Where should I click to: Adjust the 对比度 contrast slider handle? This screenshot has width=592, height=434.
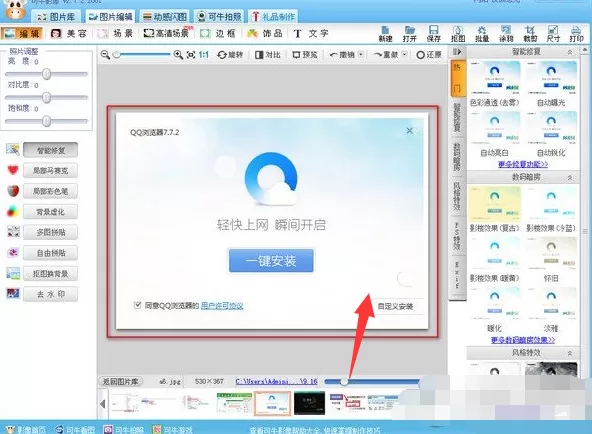coord(46,98)
